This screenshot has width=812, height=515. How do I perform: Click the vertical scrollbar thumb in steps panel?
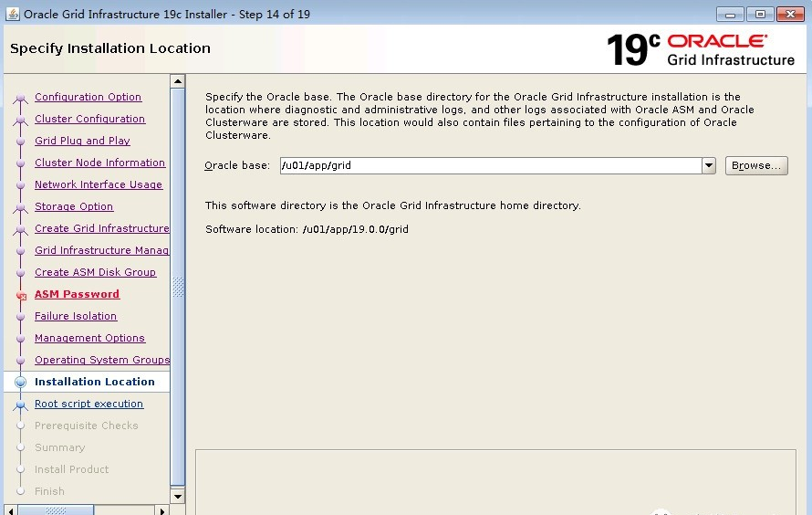click(178, 287)
